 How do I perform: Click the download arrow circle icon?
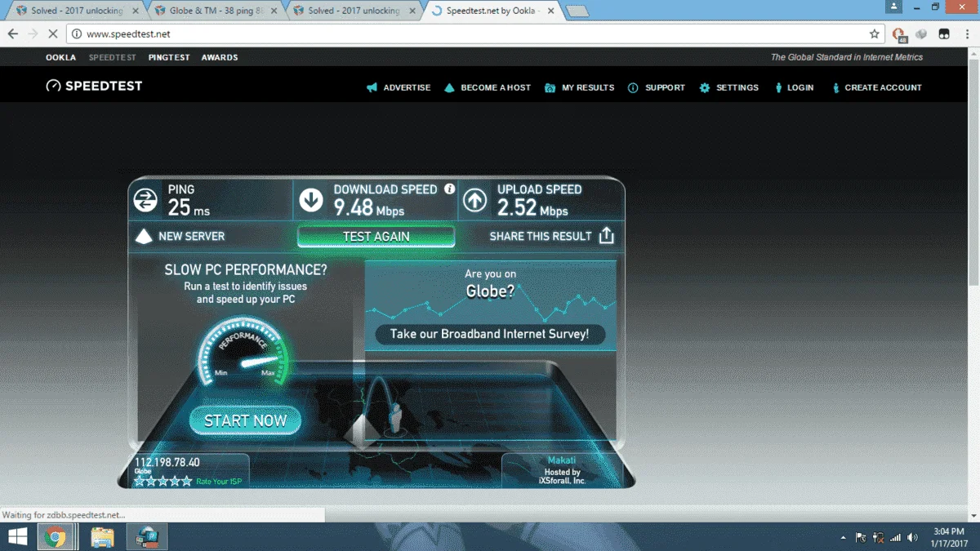coord(310,200)
